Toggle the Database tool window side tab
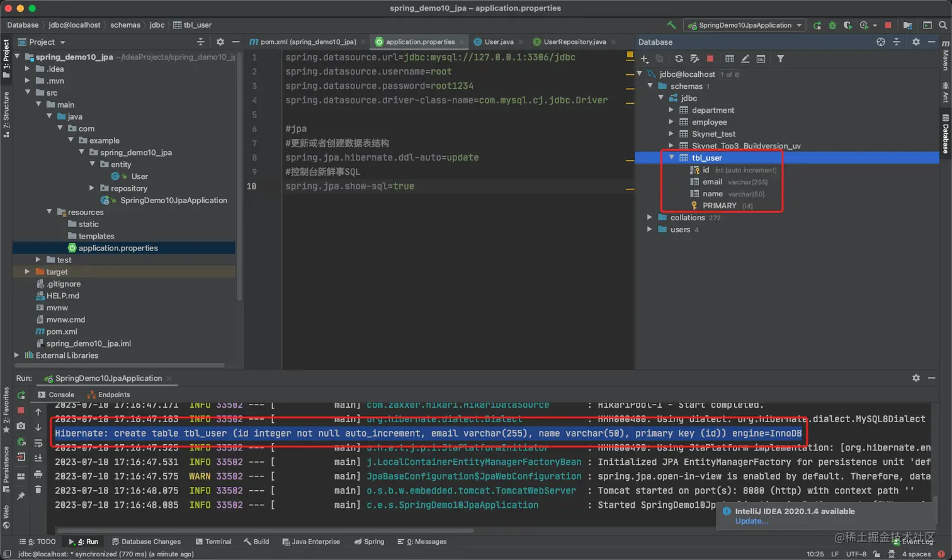952x560 pixels. click(946, 134)
